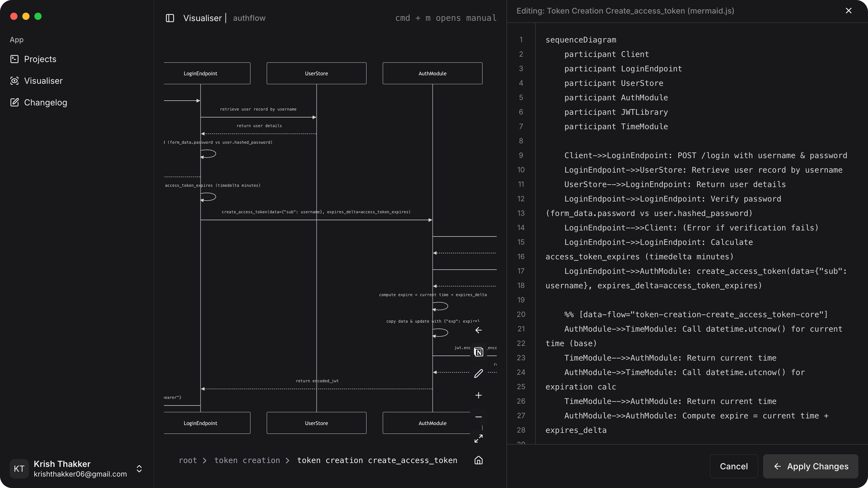Click the email krishthakker06@gmail.com
Image resolution: width=868 pixels, height=488 pixels.
pos(80,474)
